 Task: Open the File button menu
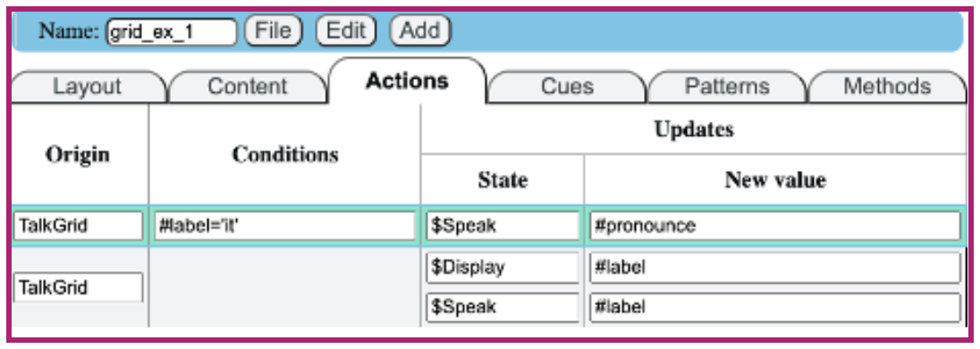[x=273, y=30]
